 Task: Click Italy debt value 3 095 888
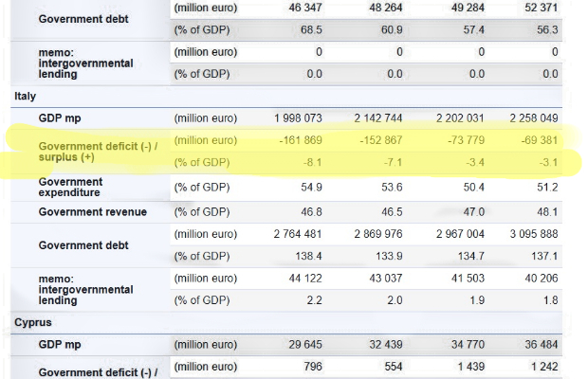click(534, 234)
